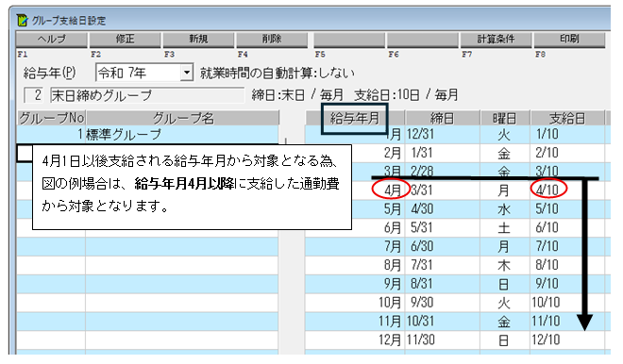
Task: Click the group number 1 cell
Action: [51, 135]
